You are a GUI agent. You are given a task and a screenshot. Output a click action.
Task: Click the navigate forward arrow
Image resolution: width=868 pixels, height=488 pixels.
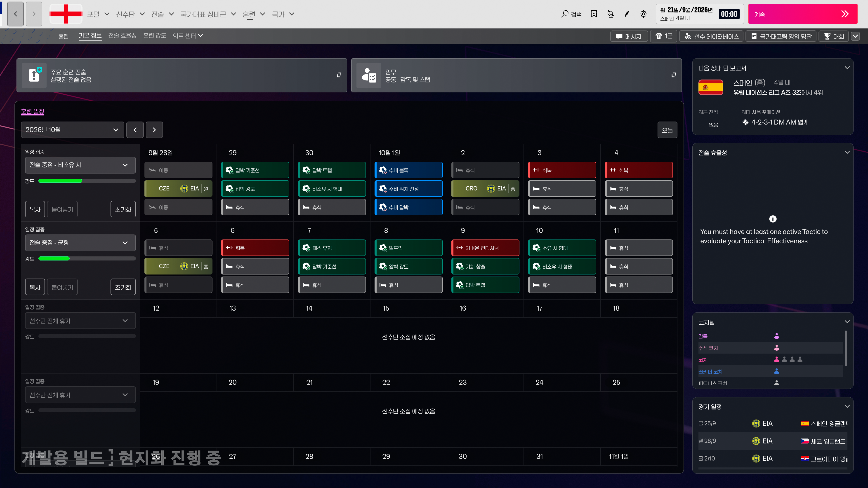34,14
